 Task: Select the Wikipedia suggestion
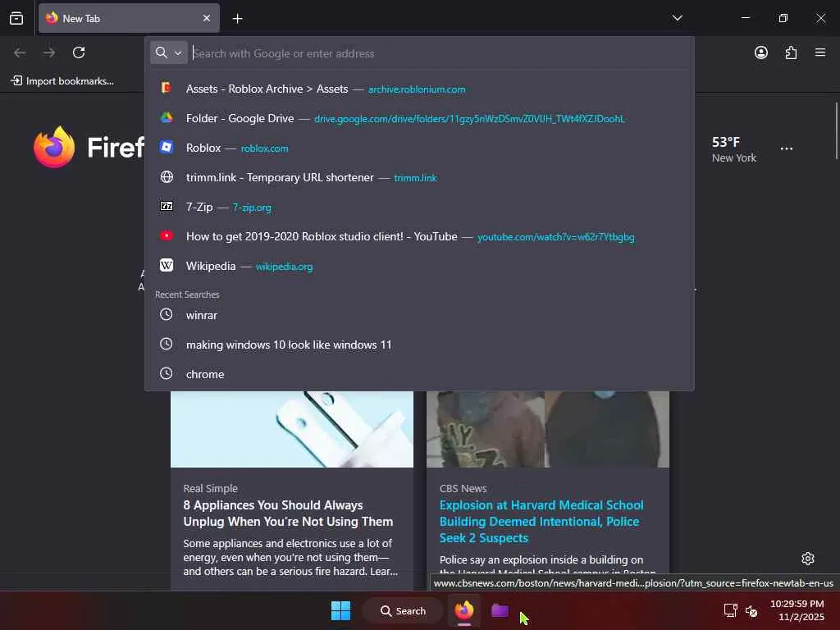coord(419,266)
